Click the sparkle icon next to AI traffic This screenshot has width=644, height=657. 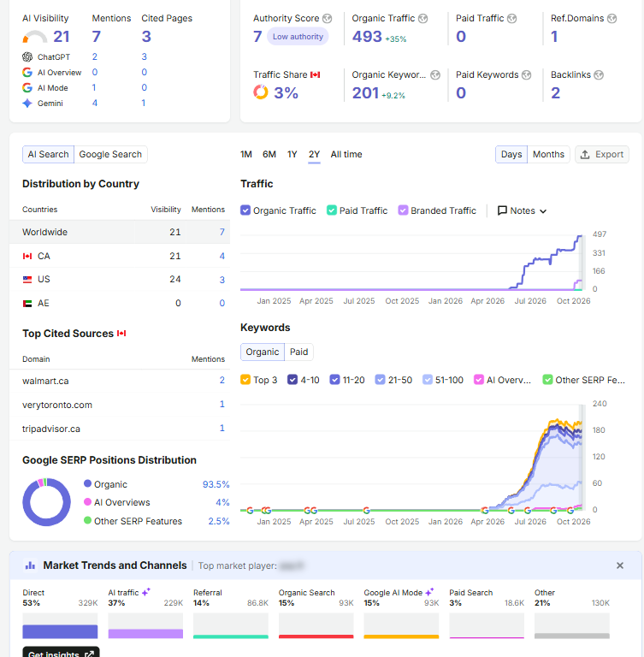(x=145, y=592)
